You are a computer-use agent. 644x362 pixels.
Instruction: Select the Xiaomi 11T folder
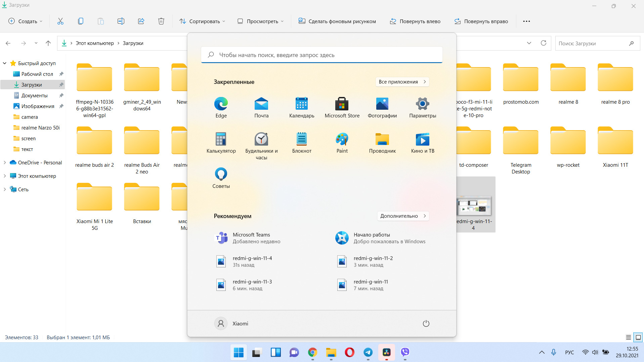click(615, 147)
